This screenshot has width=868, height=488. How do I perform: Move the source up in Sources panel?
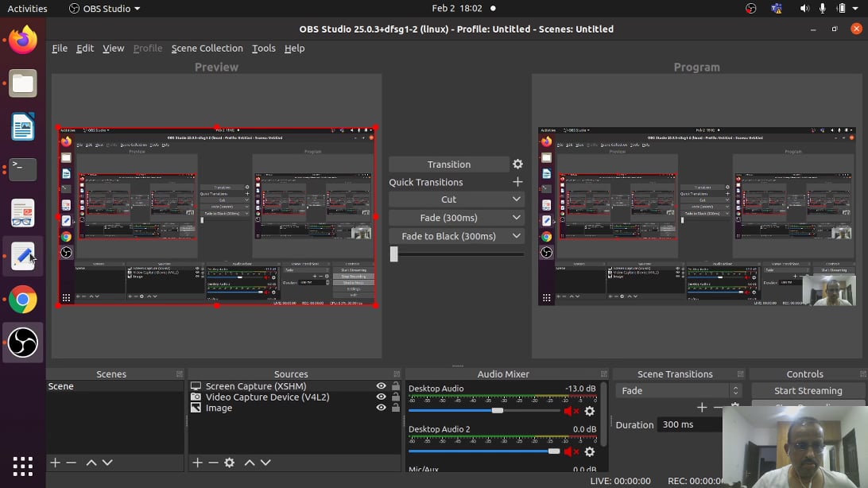pyautogui.click(x=250, y=463)
